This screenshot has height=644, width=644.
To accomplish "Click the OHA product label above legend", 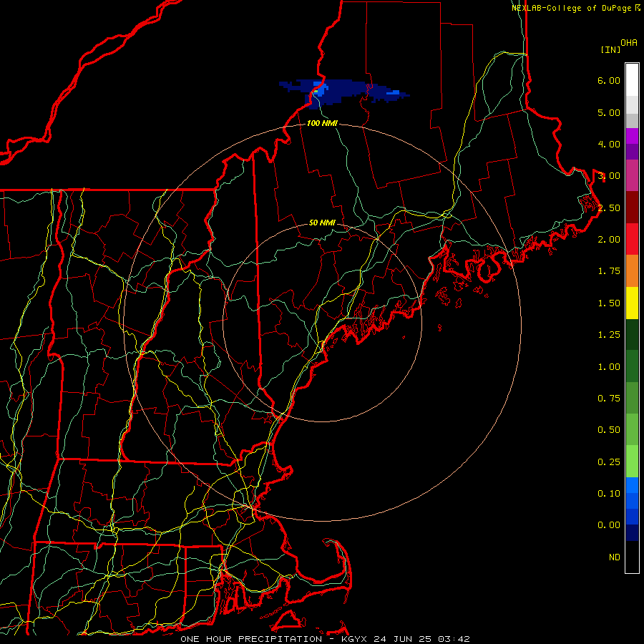I will (629, 43).
